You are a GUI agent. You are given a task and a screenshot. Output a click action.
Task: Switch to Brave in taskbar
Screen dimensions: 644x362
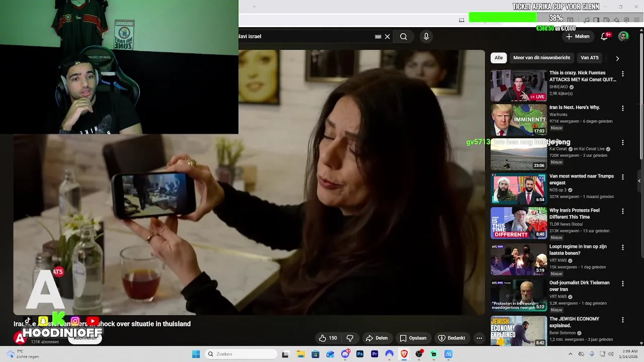tap(404, 354)
